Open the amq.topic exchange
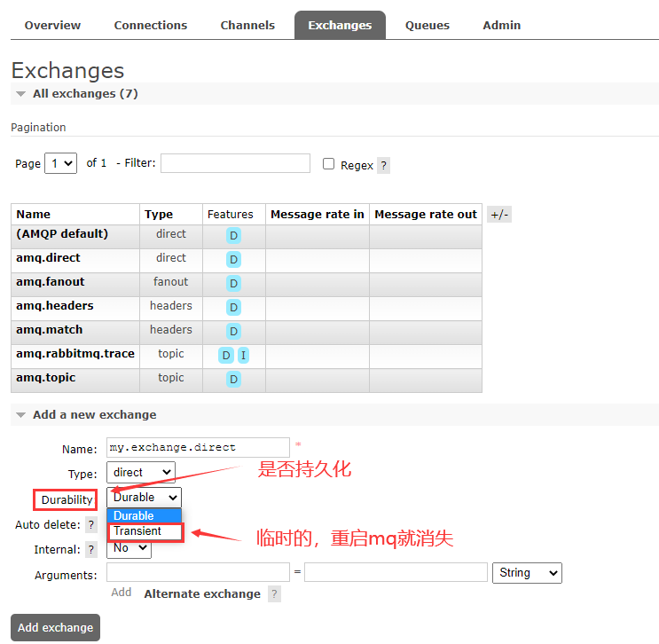 [x=46, y=378]
